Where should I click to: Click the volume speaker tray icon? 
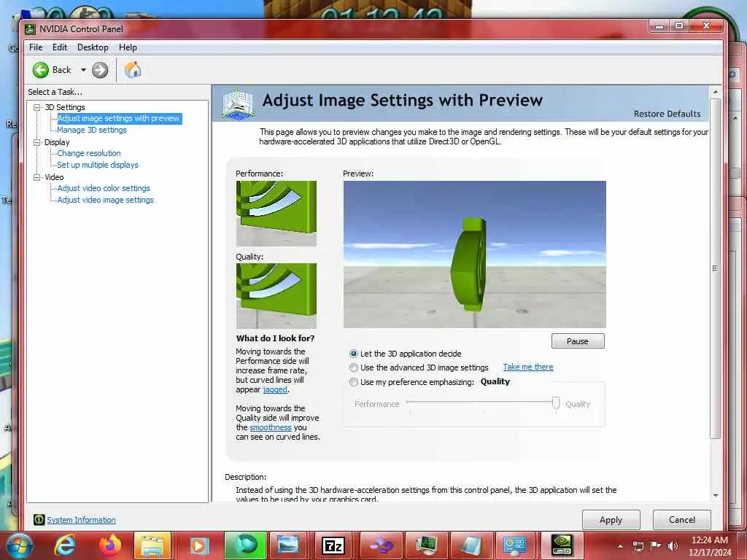click(x=673, y=546)
